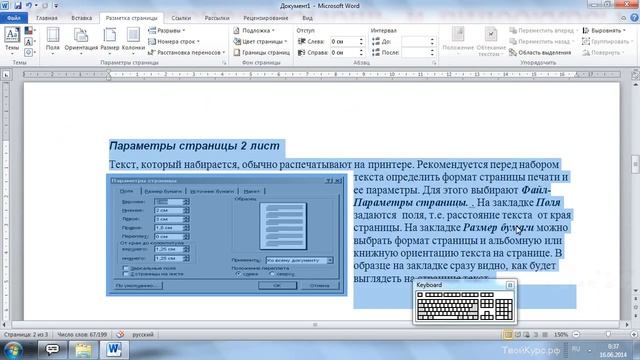Open the Файл tab
This screenshot has height=360, width=640.
tap(13, 18)
